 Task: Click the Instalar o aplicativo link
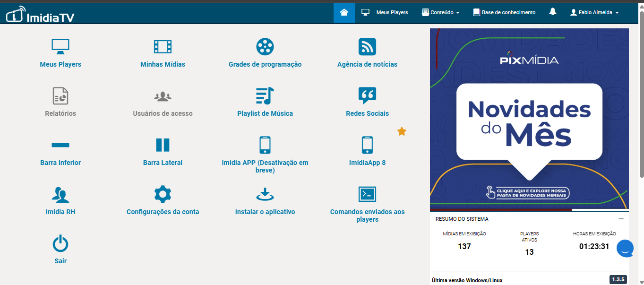[265, 212]
